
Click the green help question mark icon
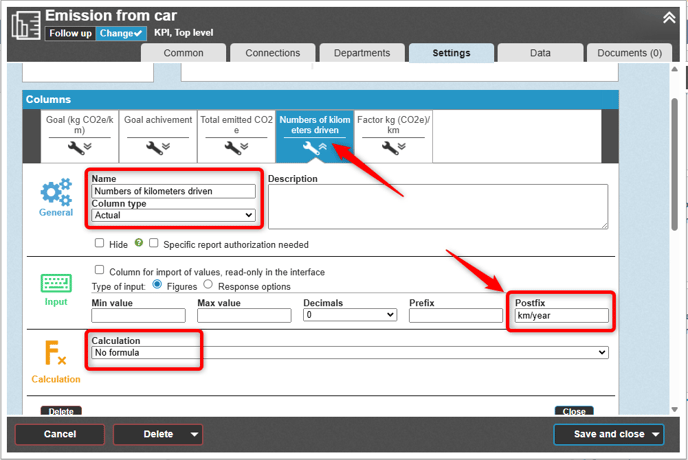[138, 243]
